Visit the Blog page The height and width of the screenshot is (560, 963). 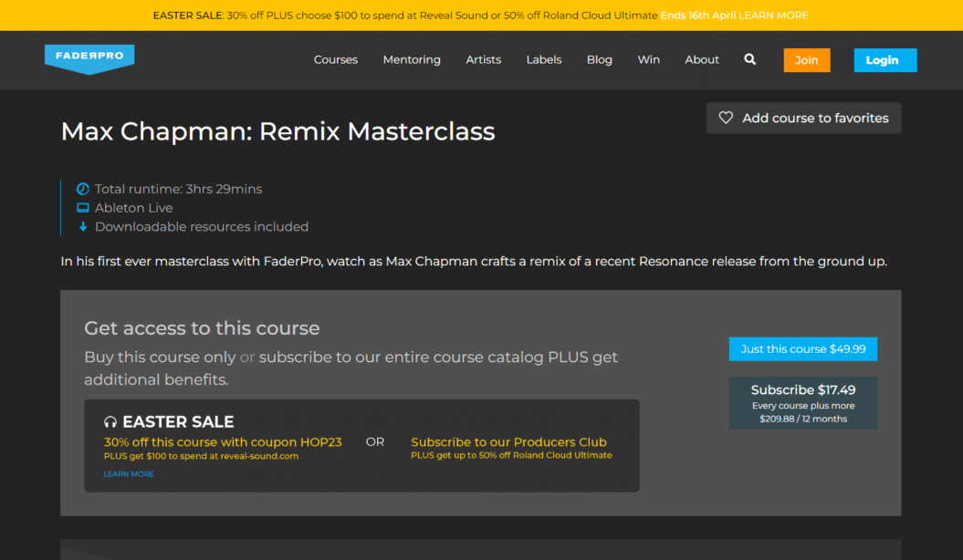click(x=600, y=59)
